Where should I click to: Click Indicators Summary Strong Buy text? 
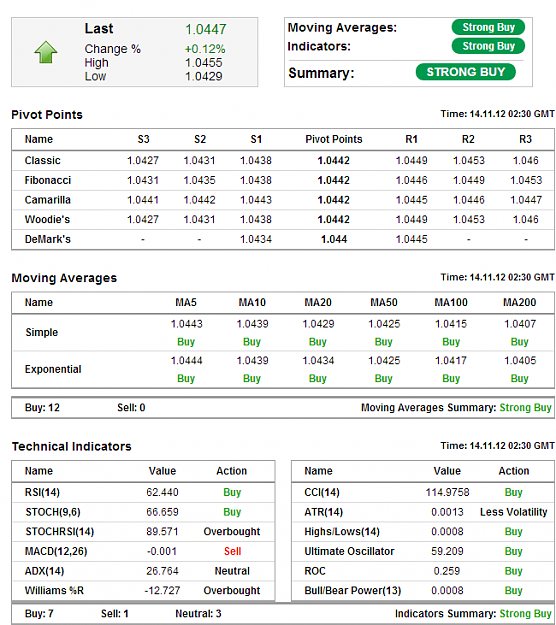click(x=525, y=613)
